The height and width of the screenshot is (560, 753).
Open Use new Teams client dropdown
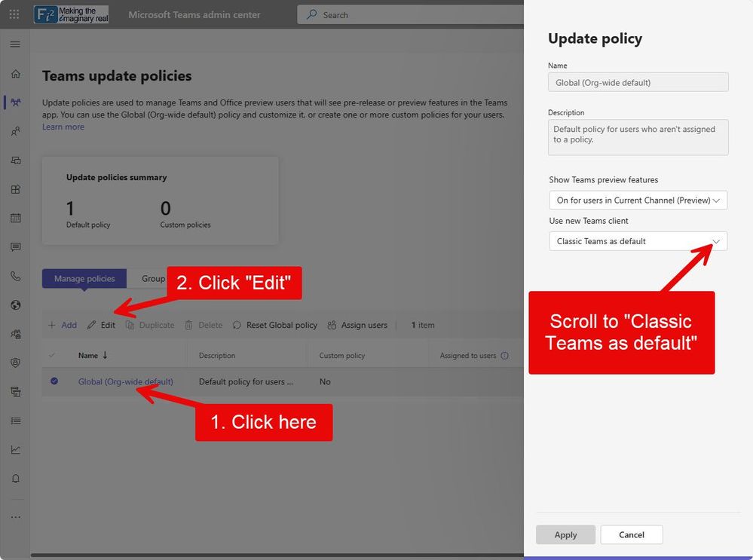638,241
